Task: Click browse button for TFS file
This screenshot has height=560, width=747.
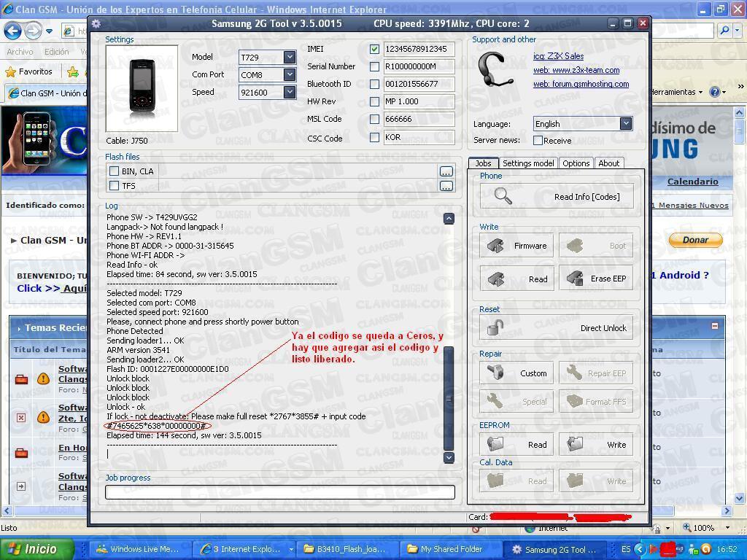Action: (446, 186)
